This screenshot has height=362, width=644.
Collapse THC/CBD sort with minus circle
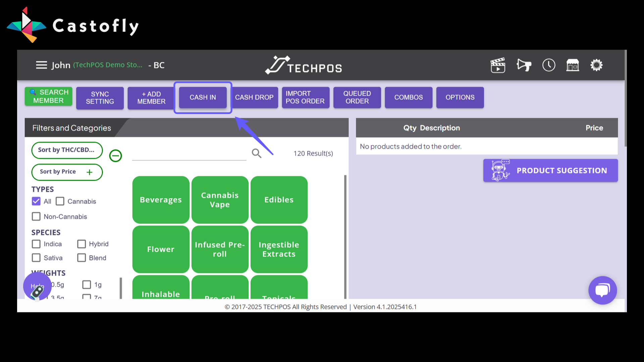tap(116, 156)
